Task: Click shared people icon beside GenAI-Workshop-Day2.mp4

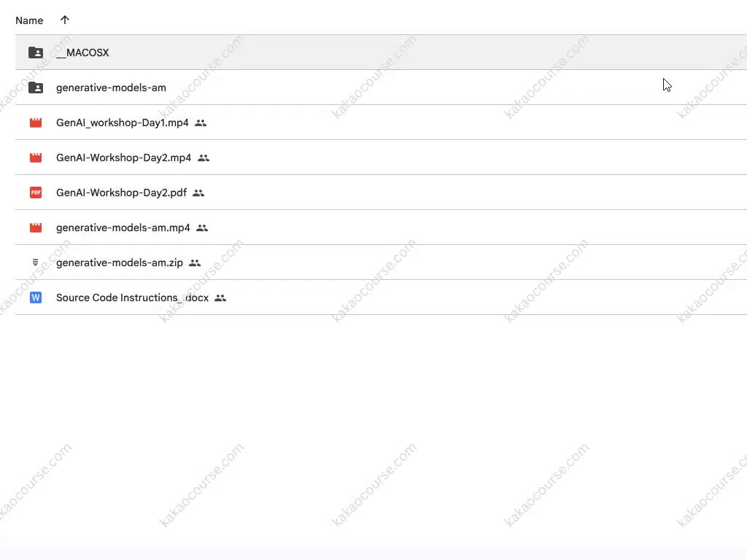Action: (204, 157)
